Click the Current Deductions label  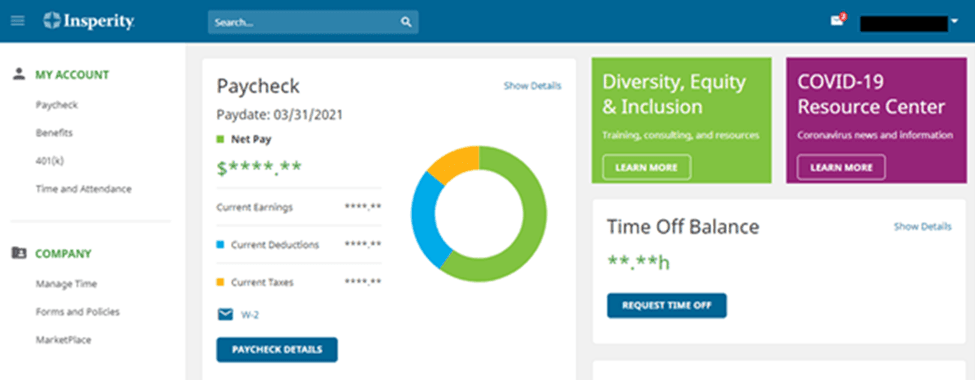pyautogui.click(x=275, y=245)
